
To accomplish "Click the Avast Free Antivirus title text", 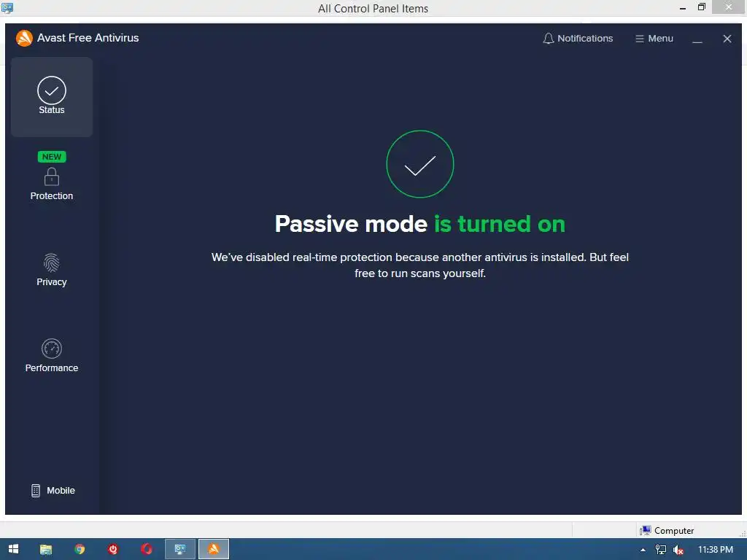I will coord(88,38).
